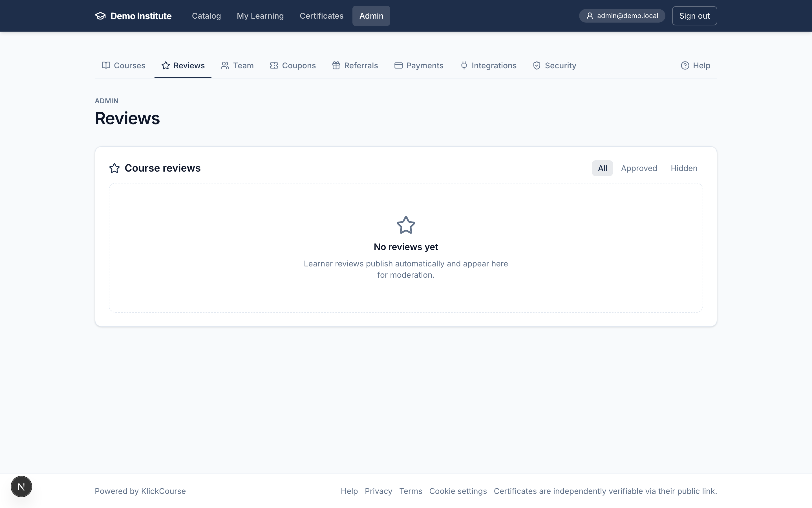Click the user icon in the admin email badge

(590, 16)
